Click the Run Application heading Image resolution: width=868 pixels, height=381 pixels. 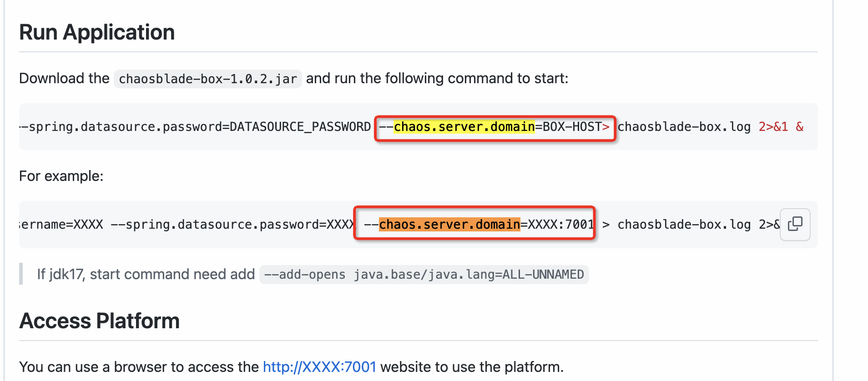click(x=97, y=32)
